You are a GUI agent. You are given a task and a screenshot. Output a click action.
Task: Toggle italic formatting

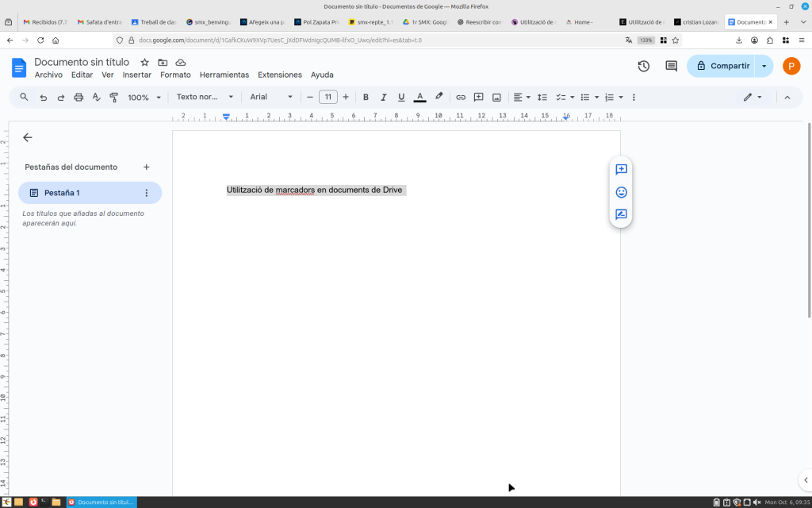pyautogui.click(x=384, y=97)
